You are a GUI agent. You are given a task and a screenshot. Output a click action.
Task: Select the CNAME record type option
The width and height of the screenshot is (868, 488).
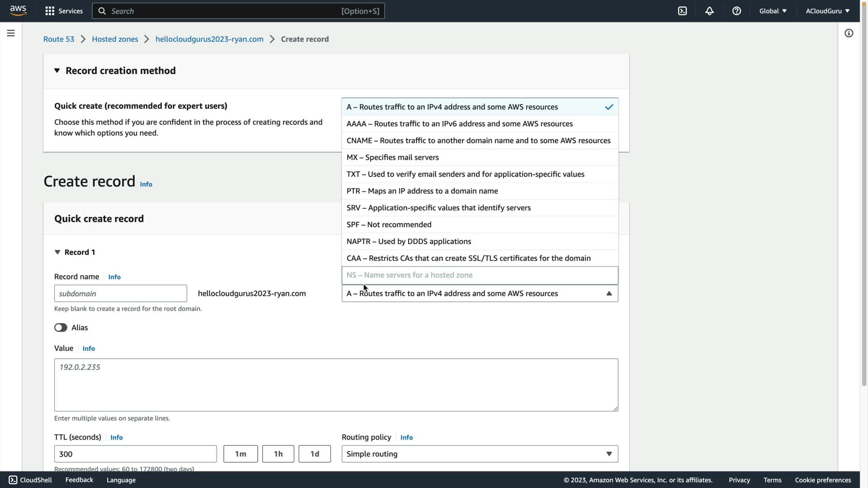tap(478, 141)
